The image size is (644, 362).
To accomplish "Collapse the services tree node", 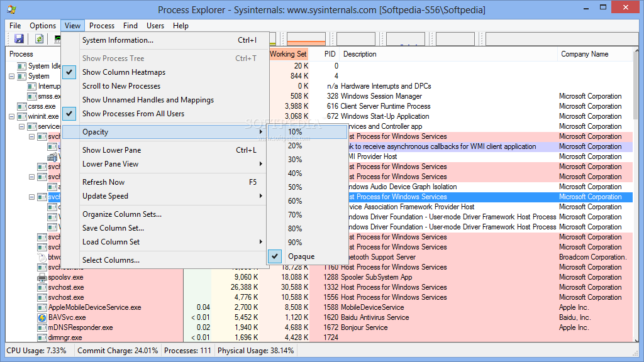I will pos(22,127).
